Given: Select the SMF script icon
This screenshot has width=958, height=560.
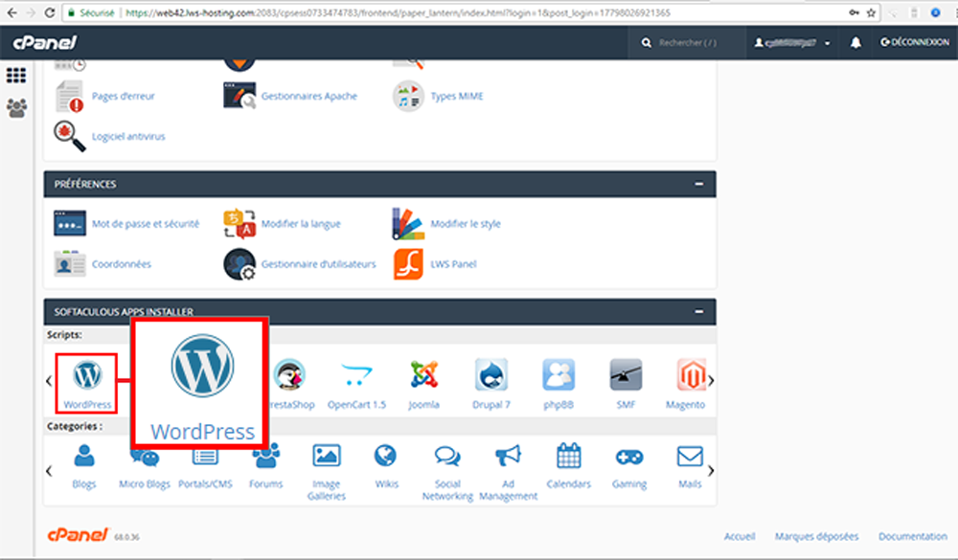Looking at the screenshot, I should [626, 375].
